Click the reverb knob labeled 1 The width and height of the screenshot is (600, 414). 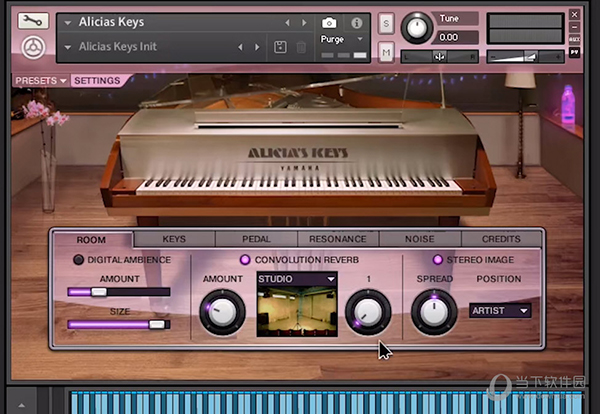368,312
